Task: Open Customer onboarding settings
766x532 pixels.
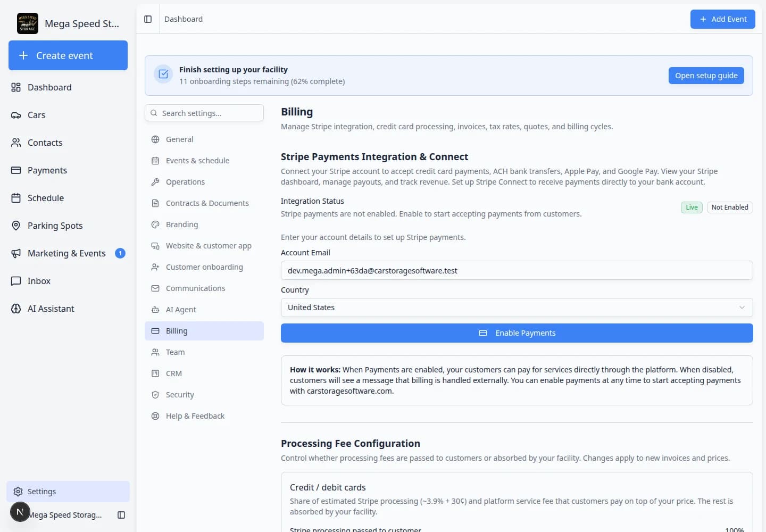Action: point(204,267)
